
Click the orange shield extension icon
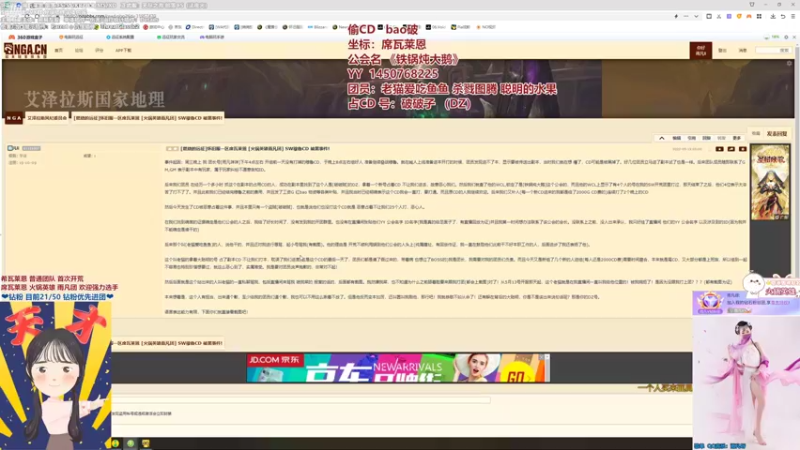click(739, 16)
